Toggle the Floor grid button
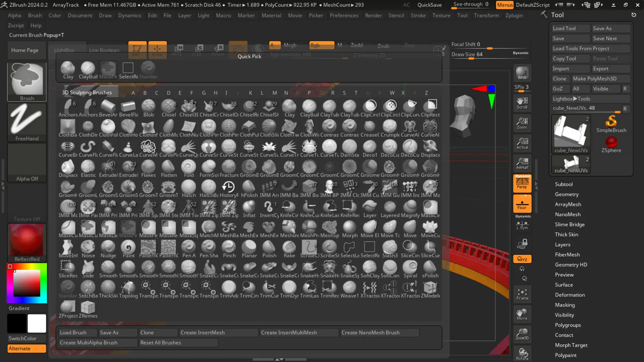The width and height of the screenshot is (644, 362). coord(522,203)
